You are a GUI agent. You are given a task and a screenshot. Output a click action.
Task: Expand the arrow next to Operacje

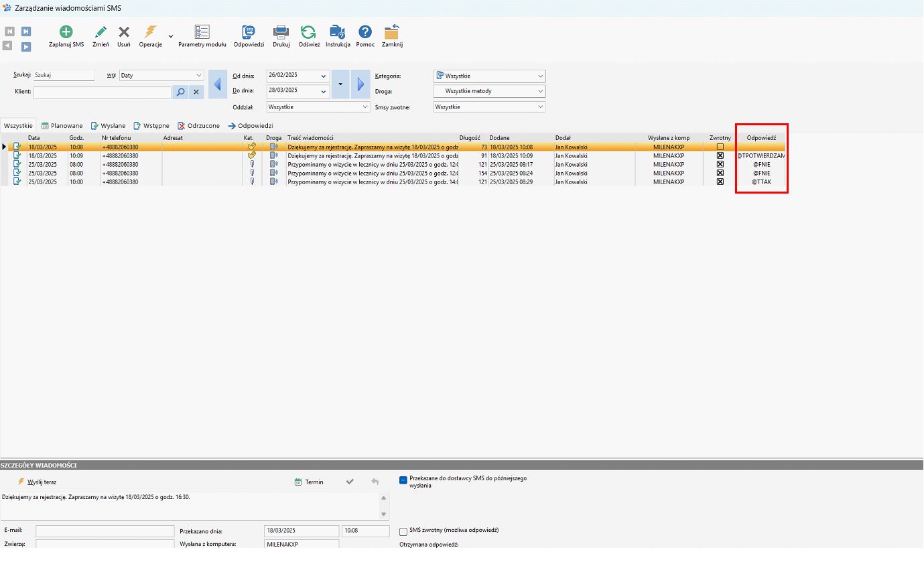click(x=170, y=36)
